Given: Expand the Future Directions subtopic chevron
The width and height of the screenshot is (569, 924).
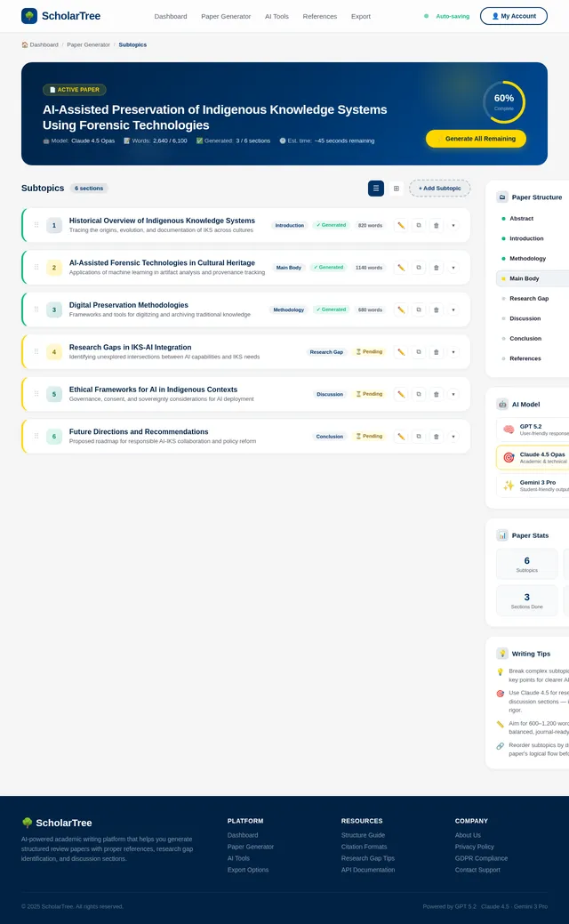Looking at the screenshot, I should (x=453, y=437).
